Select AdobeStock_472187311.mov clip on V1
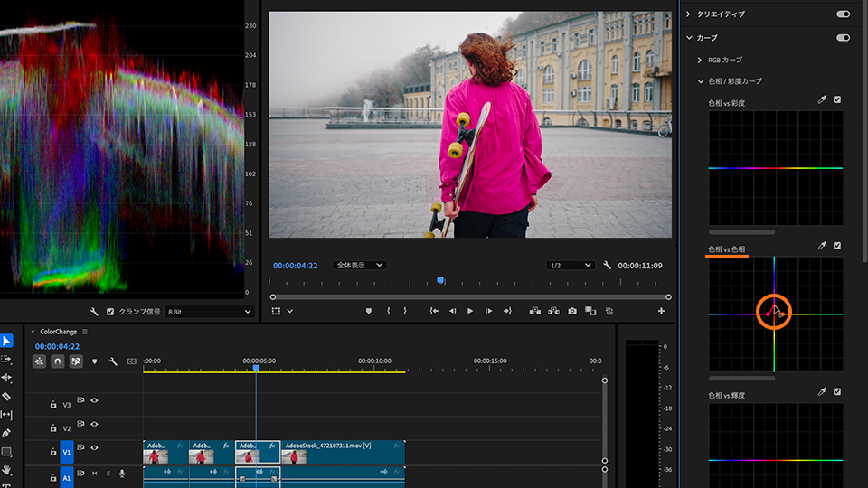This screenshot has height=488, width=868. [x=343, y=452]
